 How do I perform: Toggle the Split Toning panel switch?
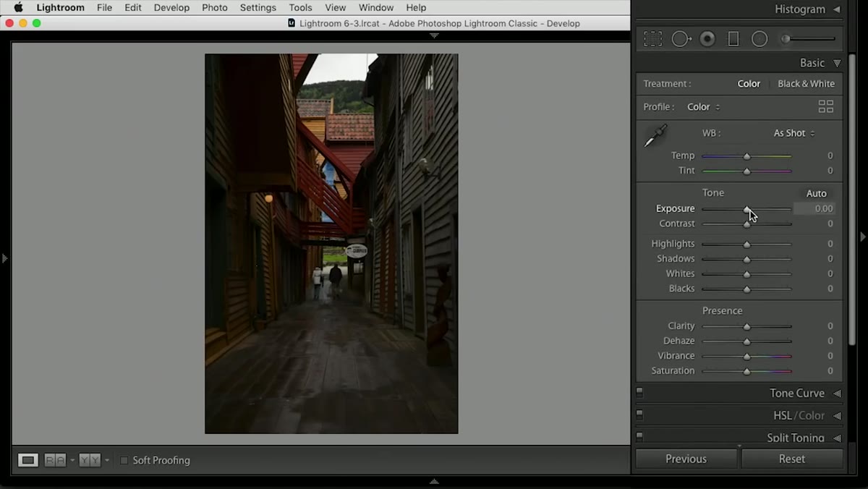click(x=639, y=437)
